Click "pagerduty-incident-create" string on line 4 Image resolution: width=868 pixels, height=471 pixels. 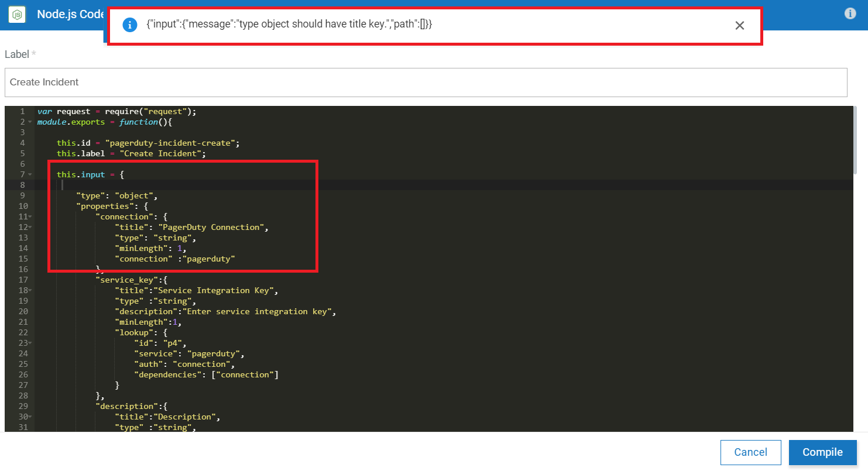pos(170,143)
